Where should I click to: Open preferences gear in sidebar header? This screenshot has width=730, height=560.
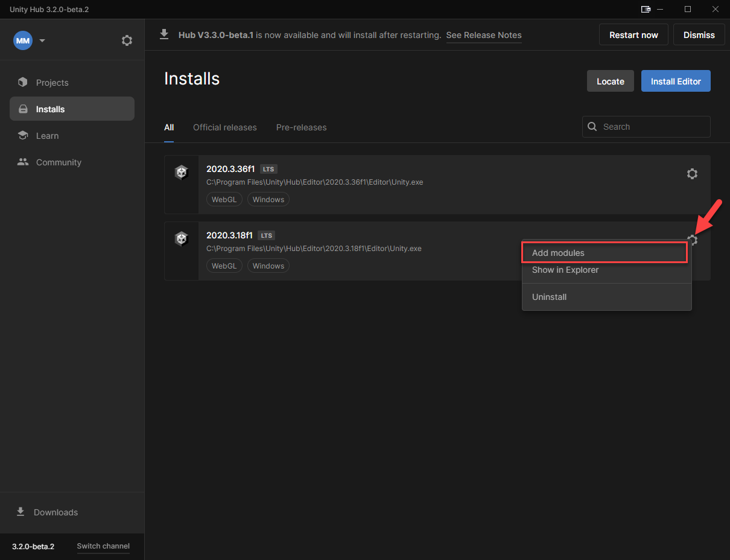coord(127,40)
